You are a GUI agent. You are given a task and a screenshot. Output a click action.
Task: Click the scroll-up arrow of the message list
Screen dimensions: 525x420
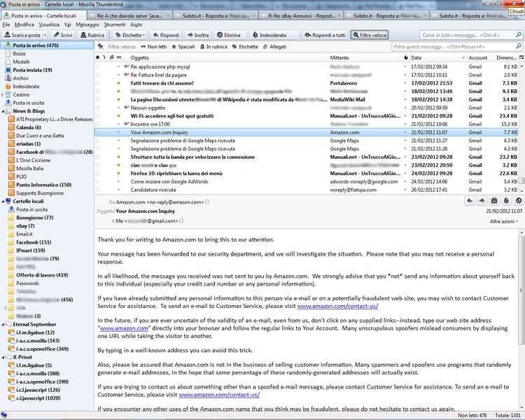(521, 66)
